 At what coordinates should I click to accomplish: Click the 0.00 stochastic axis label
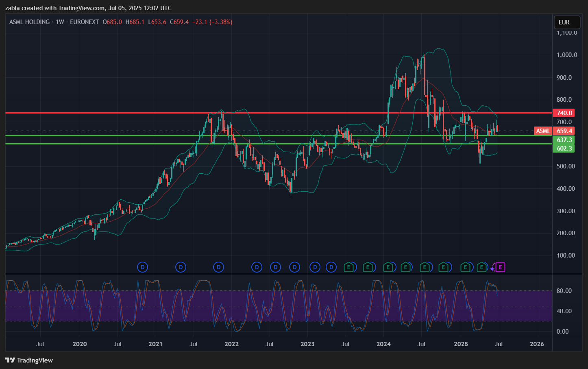point(563,332)
